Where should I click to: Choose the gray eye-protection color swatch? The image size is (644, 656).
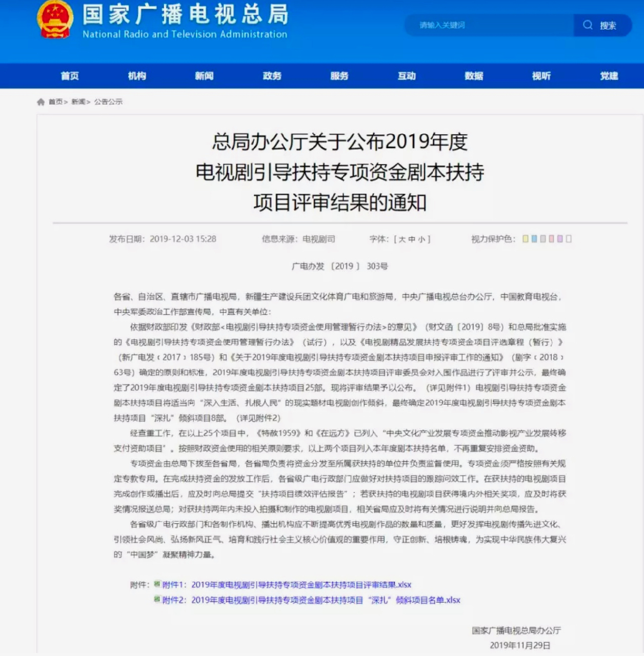pyautogui.click(x=542, y=239)
